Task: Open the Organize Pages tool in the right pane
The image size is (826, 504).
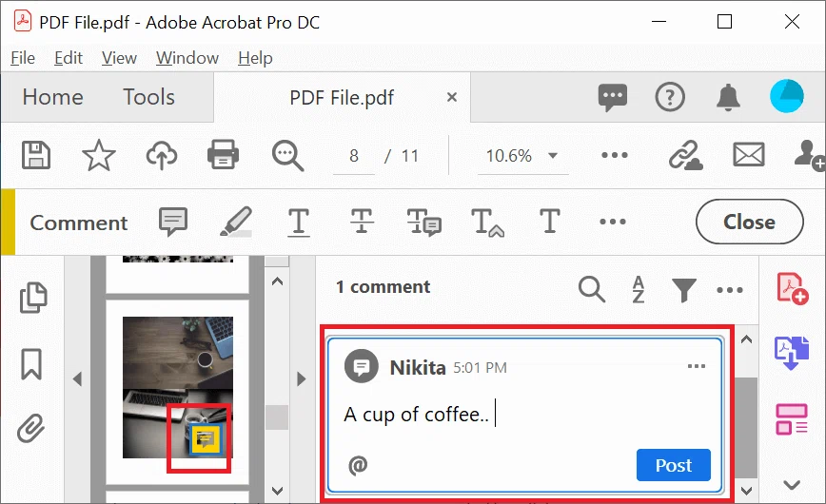Action: tap(791, 419)
